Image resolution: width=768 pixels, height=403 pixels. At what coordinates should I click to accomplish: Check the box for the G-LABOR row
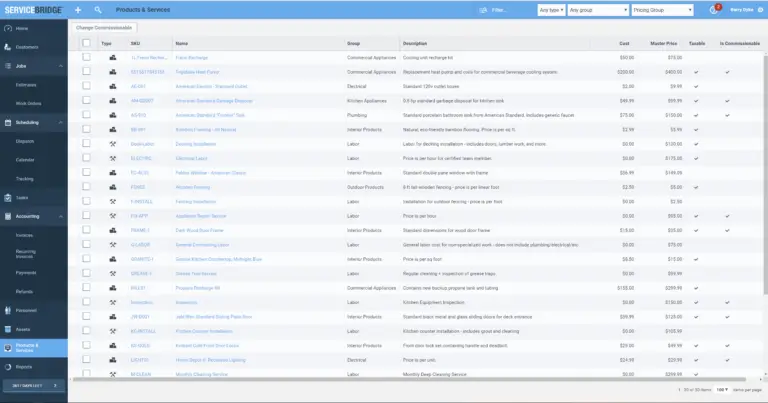click(86, 244)
